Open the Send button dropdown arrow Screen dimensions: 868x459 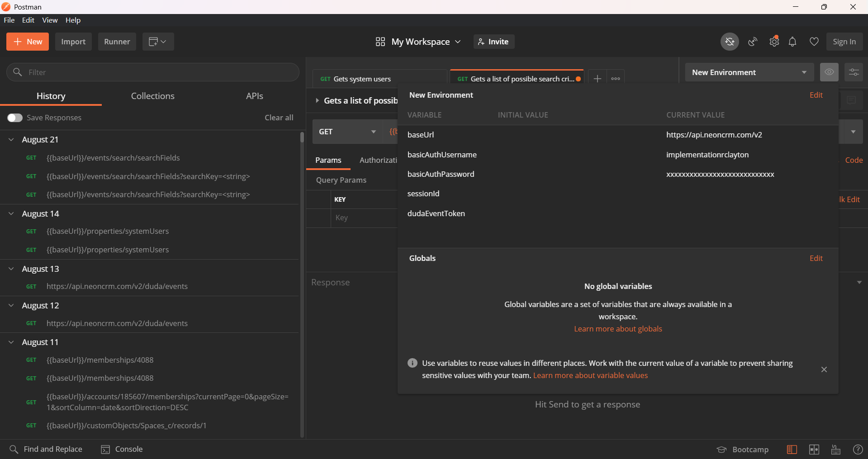853,132
